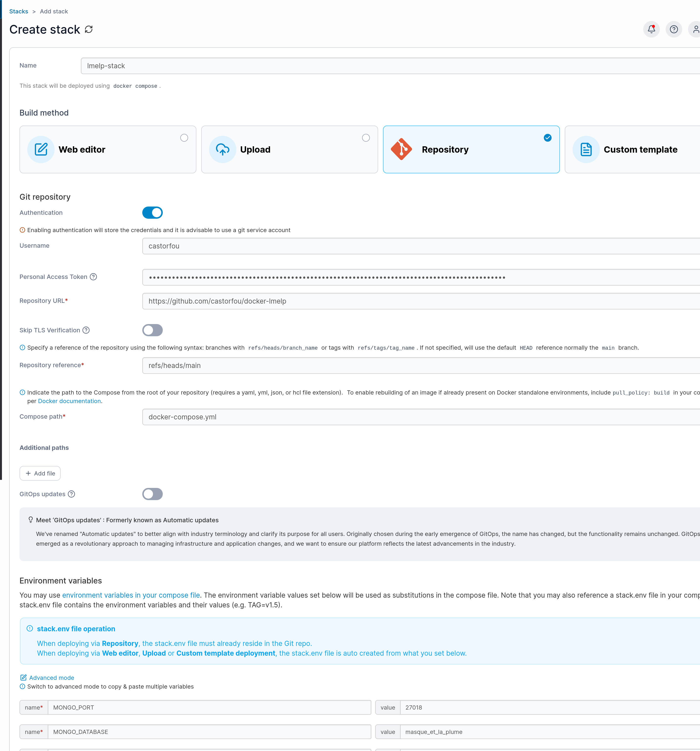Select the Web editor build method
This screenshot has width=700, height=751.
108,150
